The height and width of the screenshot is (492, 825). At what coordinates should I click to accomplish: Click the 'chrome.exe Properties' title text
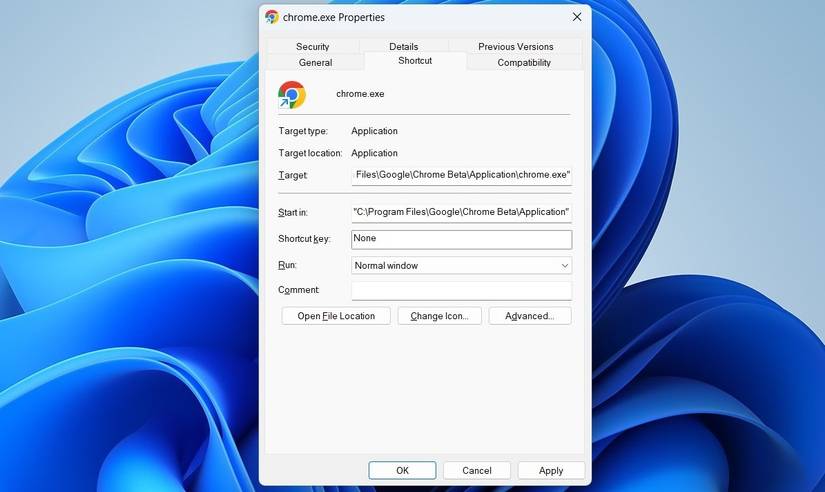(334, 17)
